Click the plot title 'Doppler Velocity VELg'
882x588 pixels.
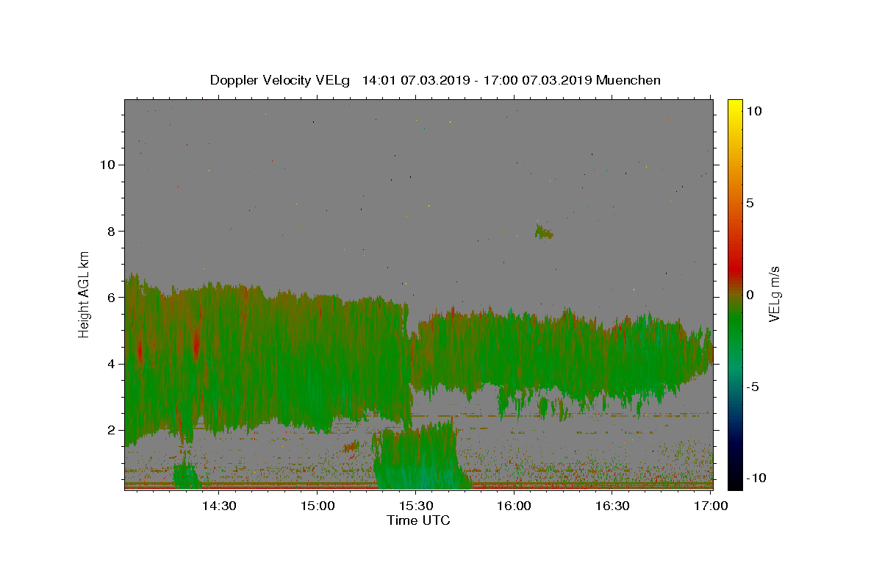[x=281, y=80]
